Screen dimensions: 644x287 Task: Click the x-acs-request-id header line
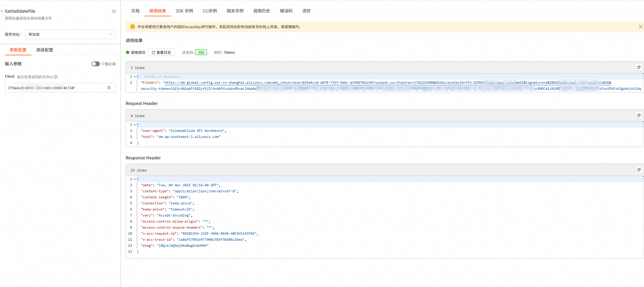pos(199,233)
